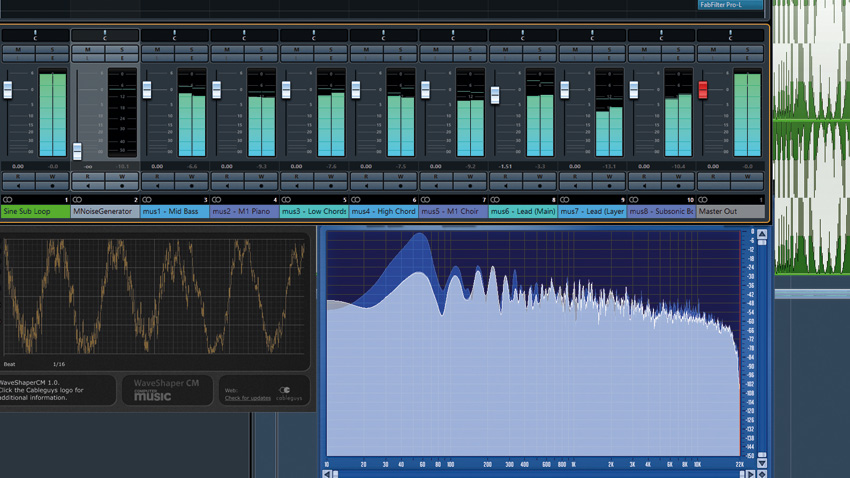This screenshot has width=850, height=478.
Task: Enable monitoring on Sine Sub Loop channel
Action: point(18,185)
